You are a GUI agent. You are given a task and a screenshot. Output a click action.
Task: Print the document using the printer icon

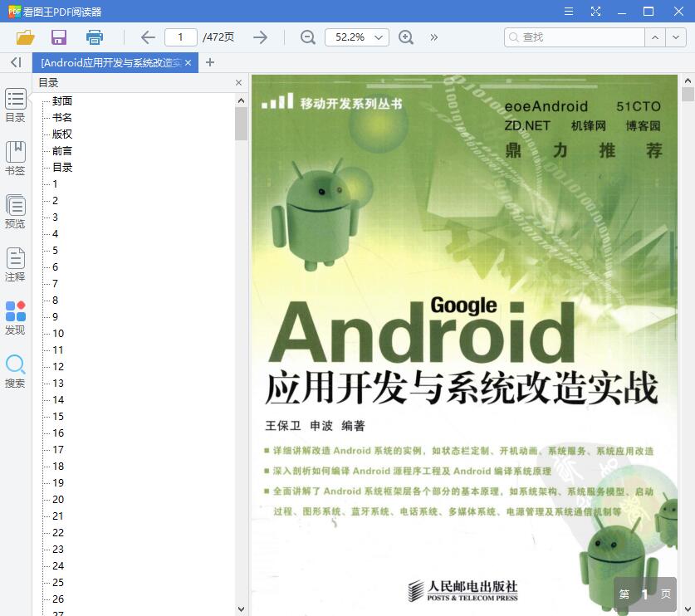tap(94, 37)
